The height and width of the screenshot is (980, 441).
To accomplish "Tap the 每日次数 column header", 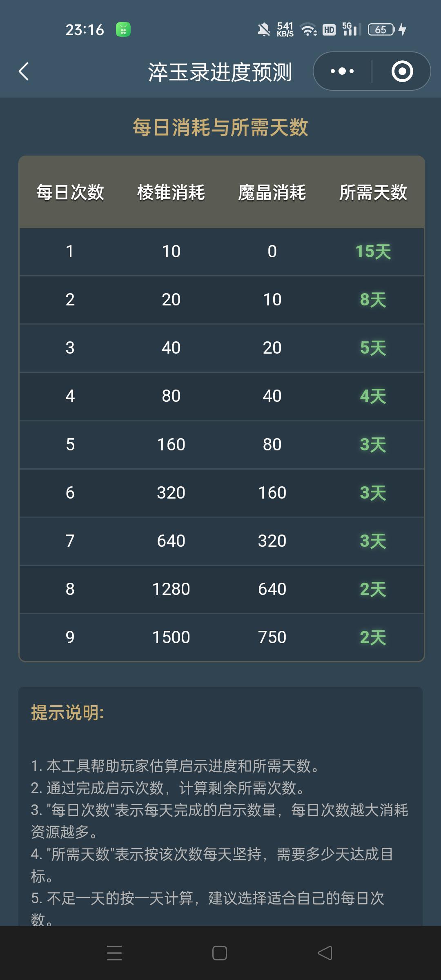I will coord(70,192).
